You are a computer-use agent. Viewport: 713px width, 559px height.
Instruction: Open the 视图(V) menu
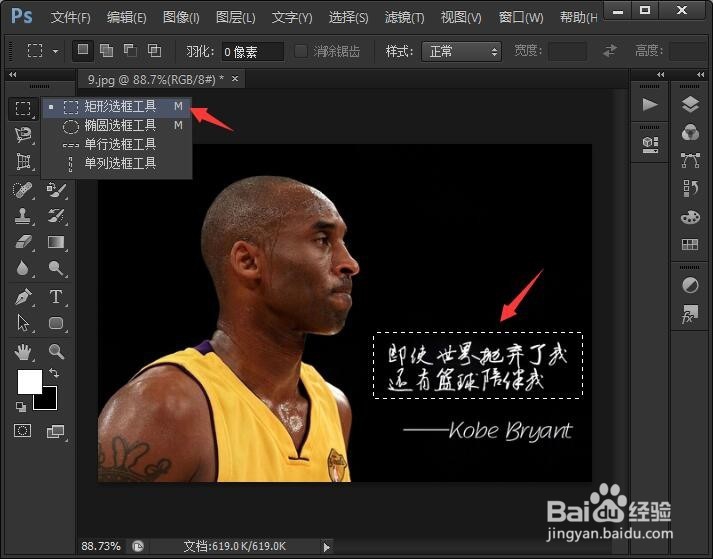pos(461,17)
